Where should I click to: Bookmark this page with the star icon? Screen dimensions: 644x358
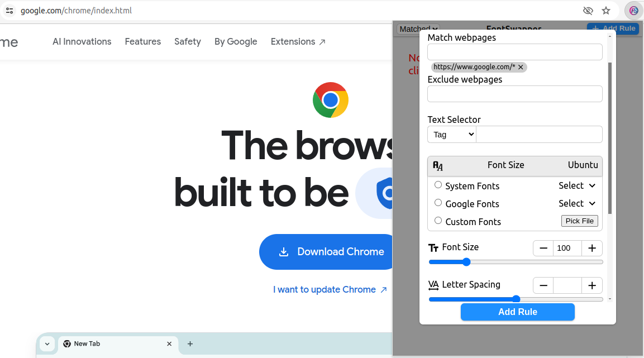[x=606, y=11]
